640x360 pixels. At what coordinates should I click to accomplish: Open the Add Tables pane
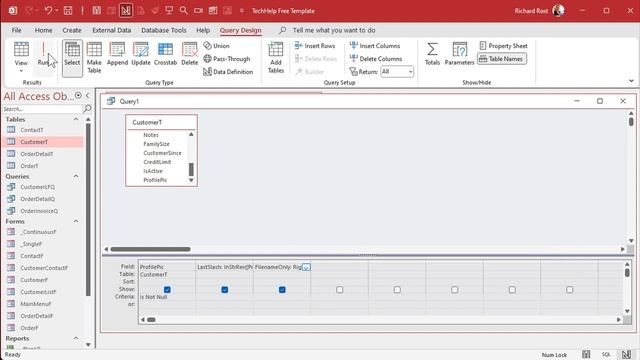tap(276, 57)
